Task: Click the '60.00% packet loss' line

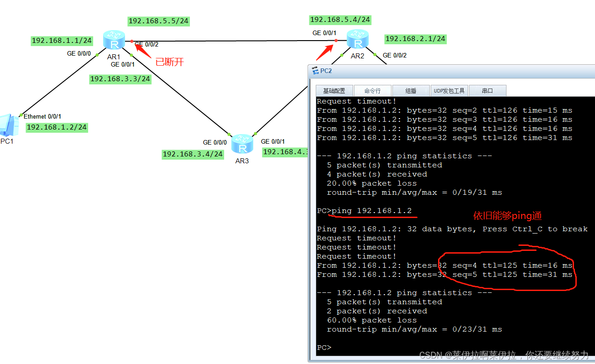Action: tap(372, 320)
